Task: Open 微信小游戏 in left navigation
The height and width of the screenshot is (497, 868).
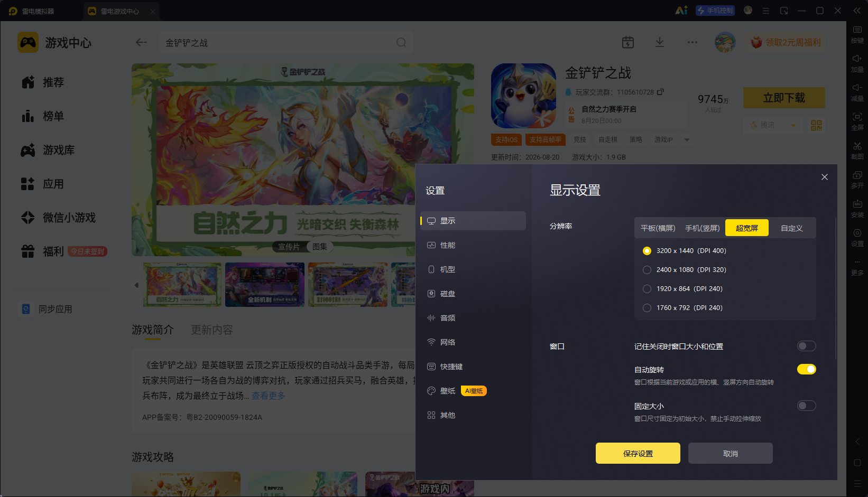Action: 59,218
